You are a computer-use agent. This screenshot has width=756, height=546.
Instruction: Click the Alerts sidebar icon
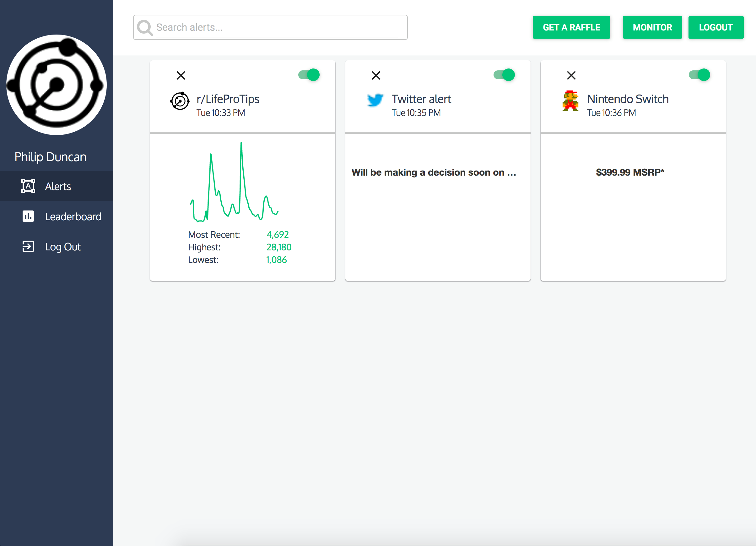28,186
